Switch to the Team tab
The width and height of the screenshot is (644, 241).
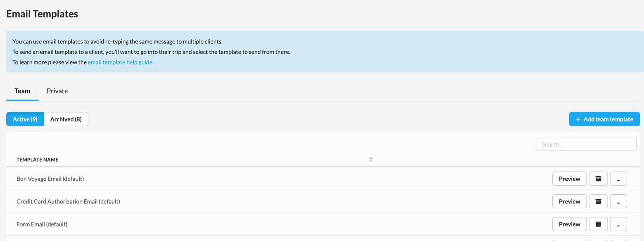click(22, 91)
